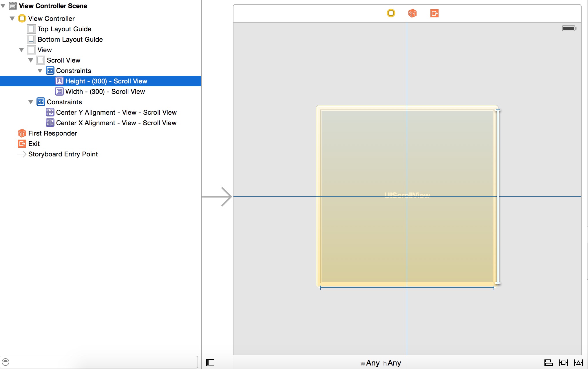Click the battery indicator in scene status bar

[569, 28]
